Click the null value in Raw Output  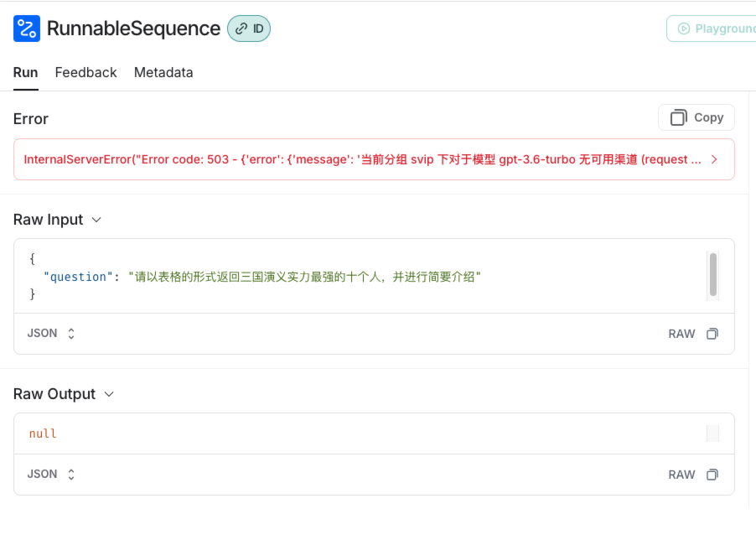(x=43, y=433)
